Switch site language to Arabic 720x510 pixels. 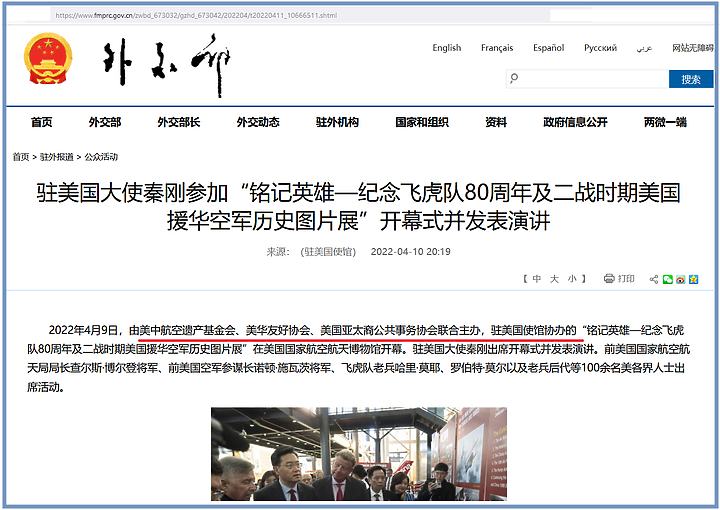coord(644,48)
